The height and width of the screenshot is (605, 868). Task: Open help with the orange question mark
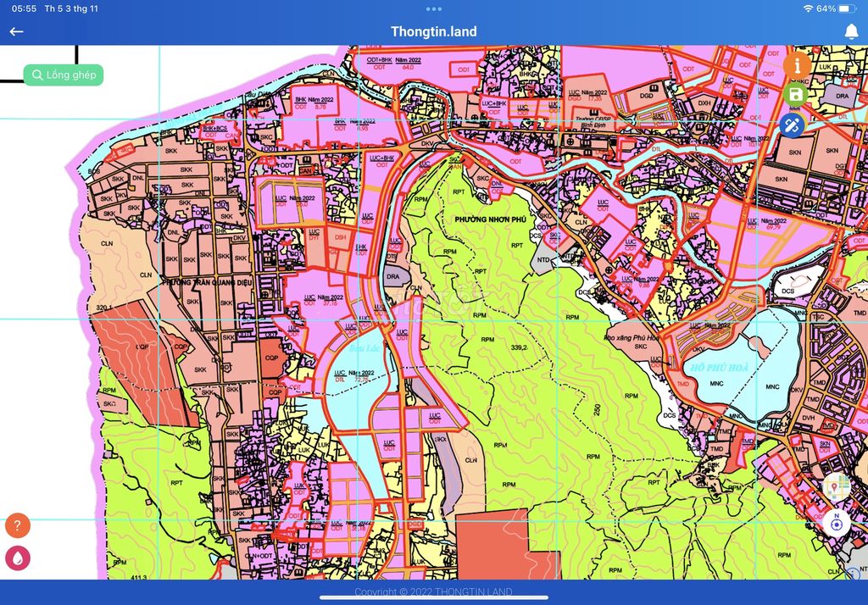18,525
